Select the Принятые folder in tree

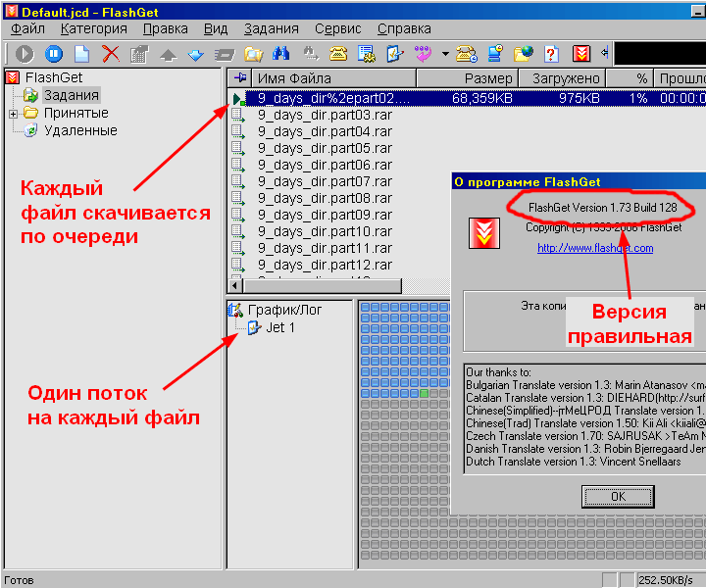click(x=76, y=113)
